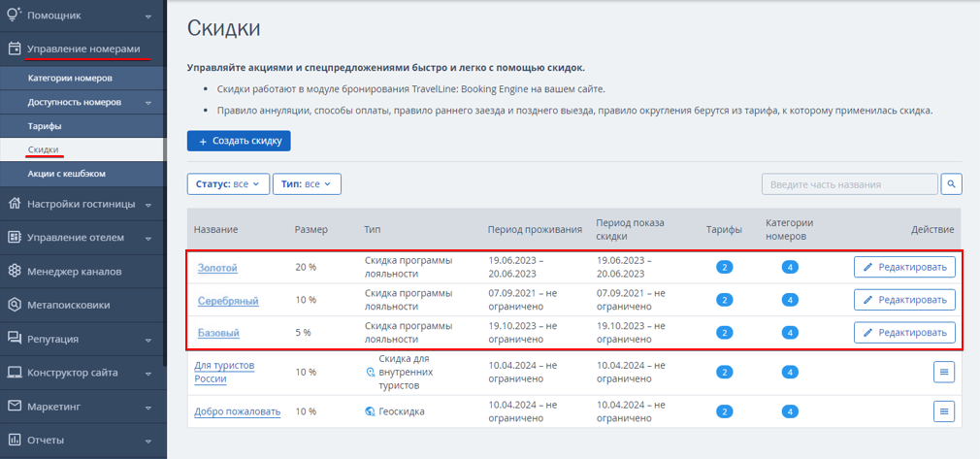Click the Метапоисковики sidebar icon
This screenshot has height=459, width=980.
15,305
